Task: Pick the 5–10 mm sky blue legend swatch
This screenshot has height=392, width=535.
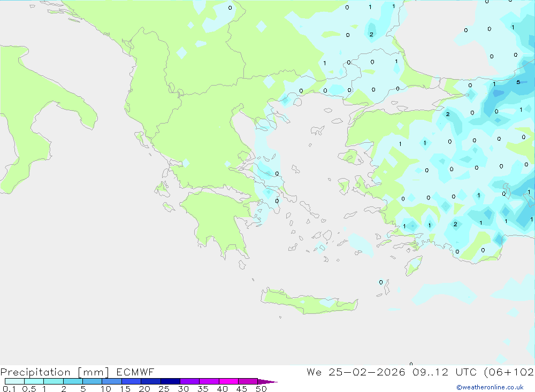Action: click(x=92, y=381)
